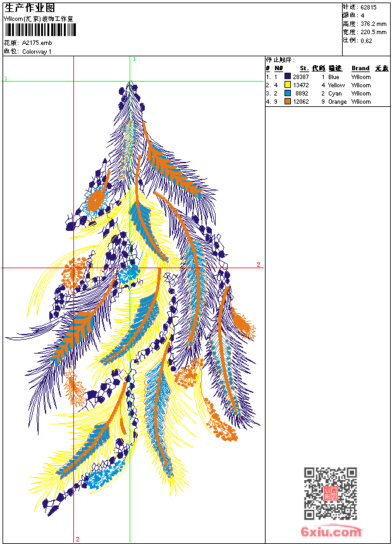
Task: Click the Wilcom studio title line
Action: (39, 19)
